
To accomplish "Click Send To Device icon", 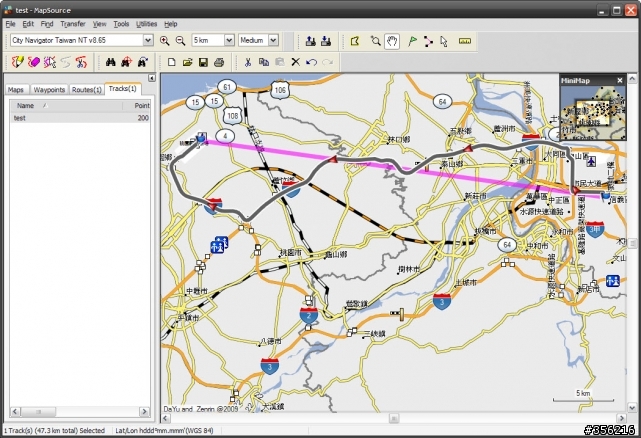I will point(311,41).
